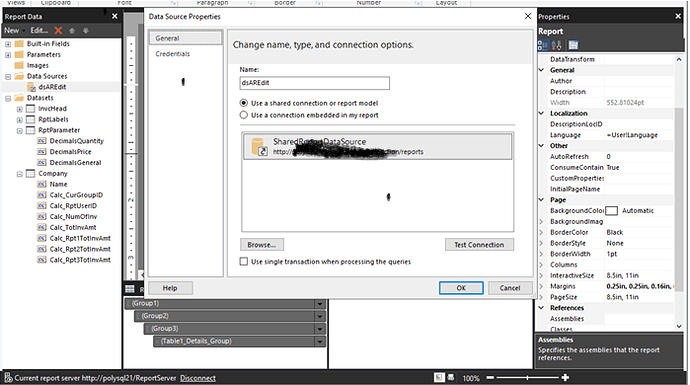Confirm dialog with OK button
The height and width of the screenshot is (385, 690).
pos(461,288)
